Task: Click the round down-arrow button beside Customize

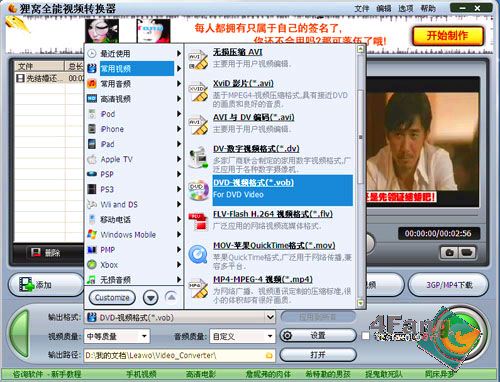Action: (x=151, y=298)
